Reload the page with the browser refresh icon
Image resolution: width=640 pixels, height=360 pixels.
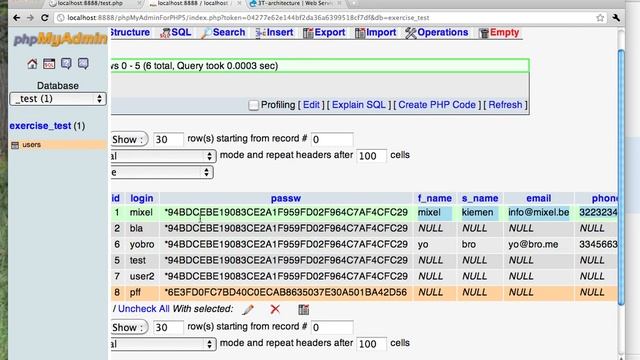point(44,18)
